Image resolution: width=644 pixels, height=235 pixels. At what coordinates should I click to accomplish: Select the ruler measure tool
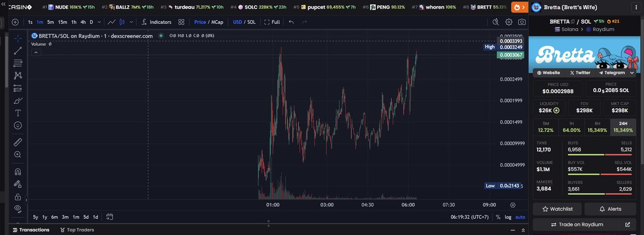[18, 142]
